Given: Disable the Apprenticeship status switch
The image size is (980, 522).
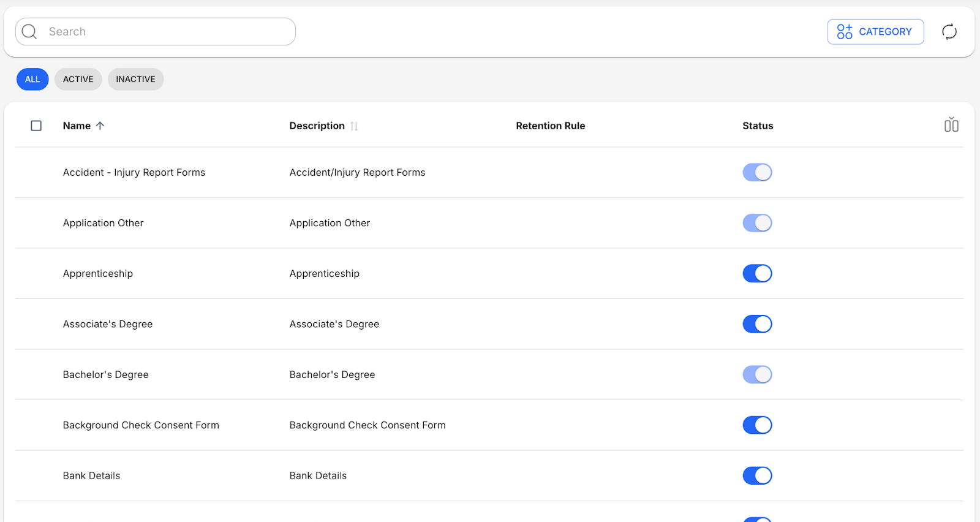Looking at the screenshot, I should (757, 273).
